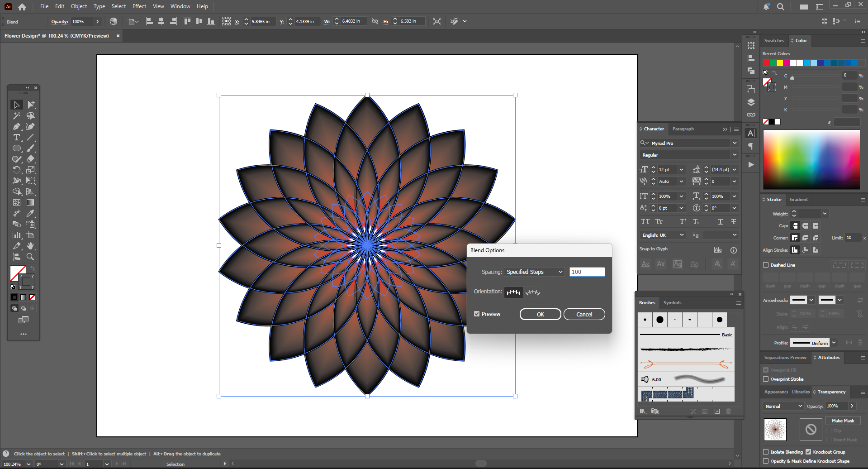
Task: Select the Pen tool
Action: (17, 127)
